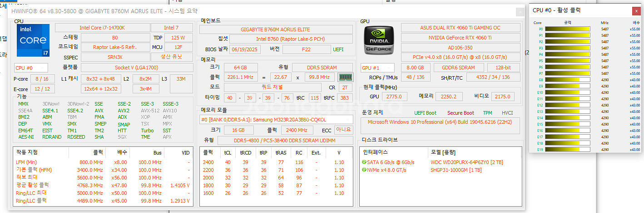Screen dimensions: 644x213
Task: Click the P0 core clock bar
Action: [567, 29]
